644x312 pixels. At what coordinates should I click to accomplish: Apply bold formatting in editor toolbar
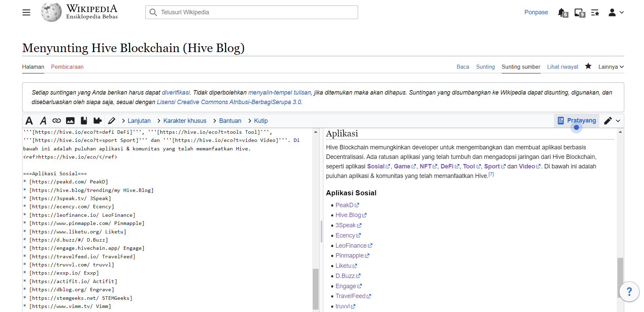(29, 121)
